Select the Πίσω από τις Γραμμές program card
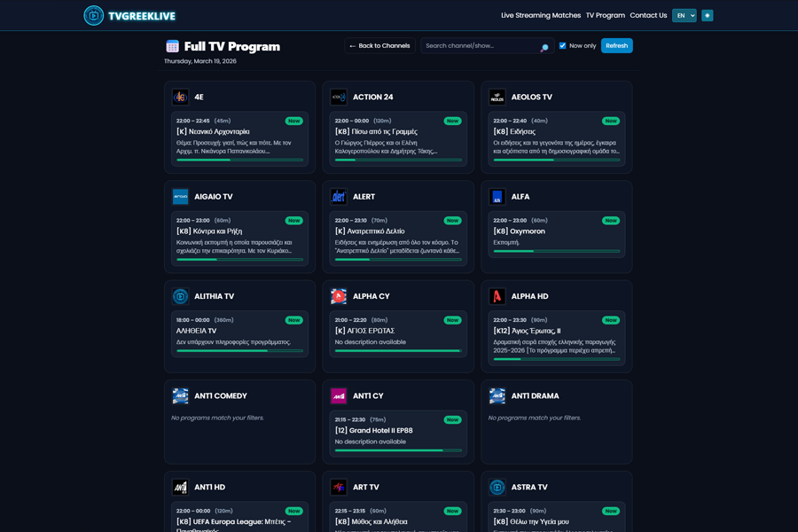Screen dimensions: 798x532 coord(398,138)
